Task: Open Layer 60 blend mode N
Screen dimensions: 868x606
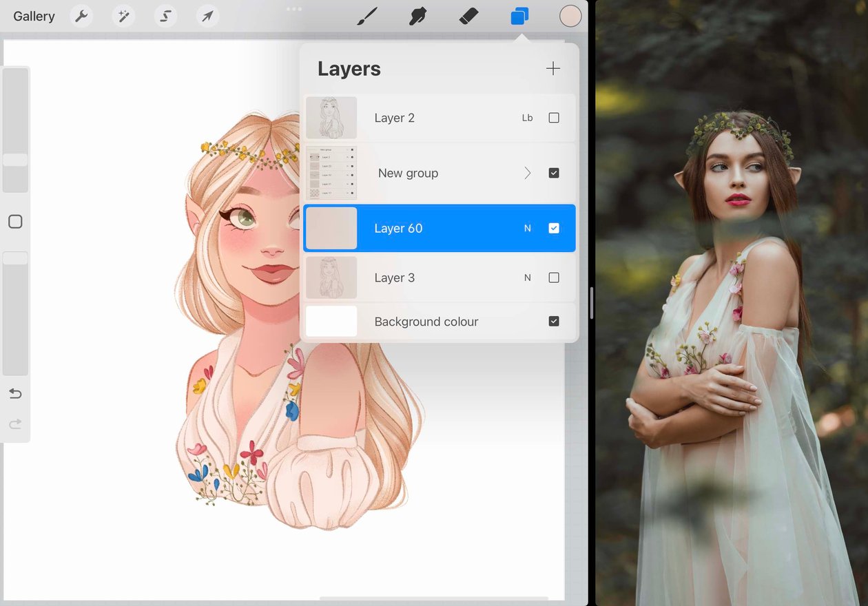Action: click(x=528, y=228)
